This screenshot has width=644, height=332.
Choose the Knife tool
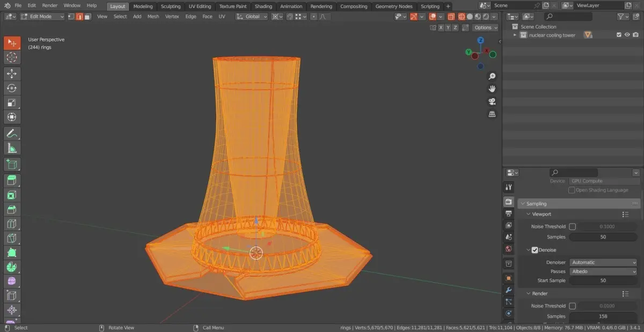12,239
